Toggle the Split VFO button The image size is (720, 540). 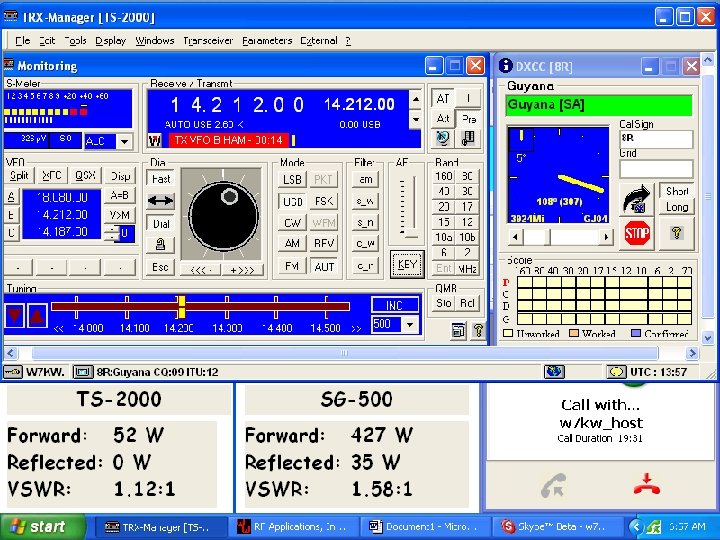coord(19,175)
